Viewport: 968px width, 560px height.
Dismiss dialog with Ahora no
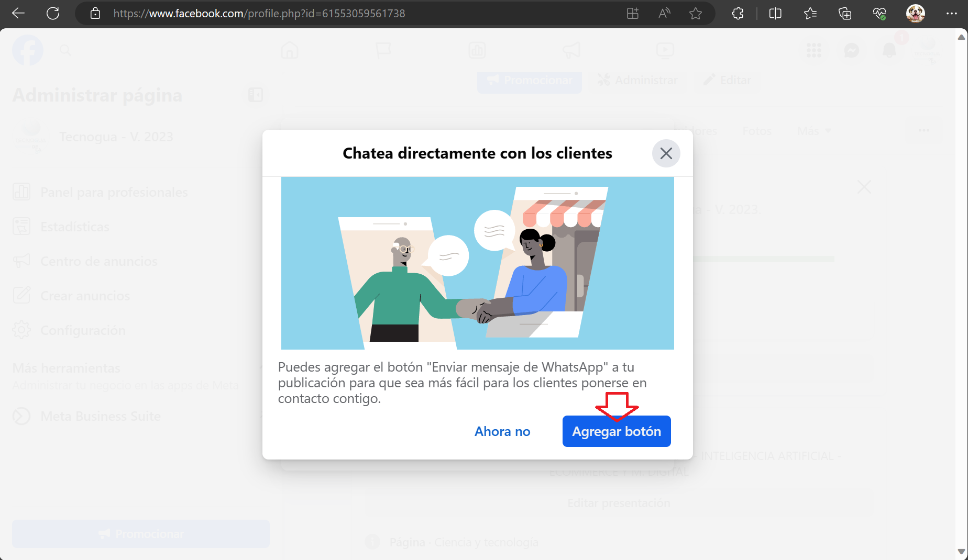pos(502,431)
